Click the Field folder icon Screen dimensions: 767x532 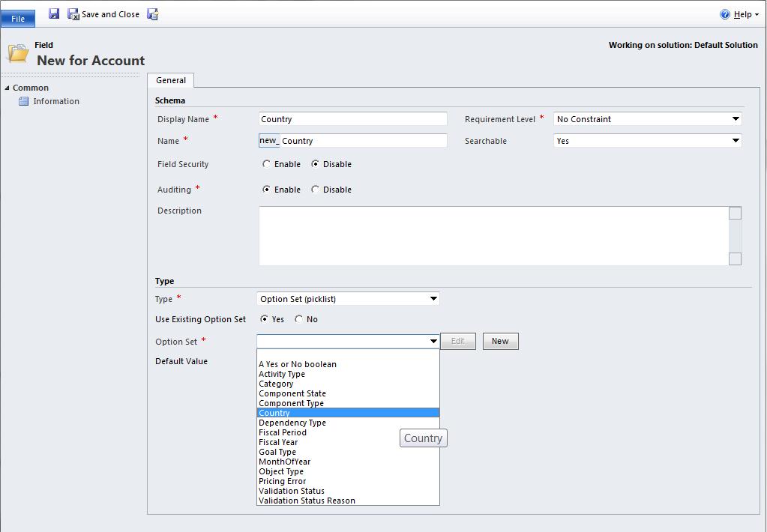(18, 53)
